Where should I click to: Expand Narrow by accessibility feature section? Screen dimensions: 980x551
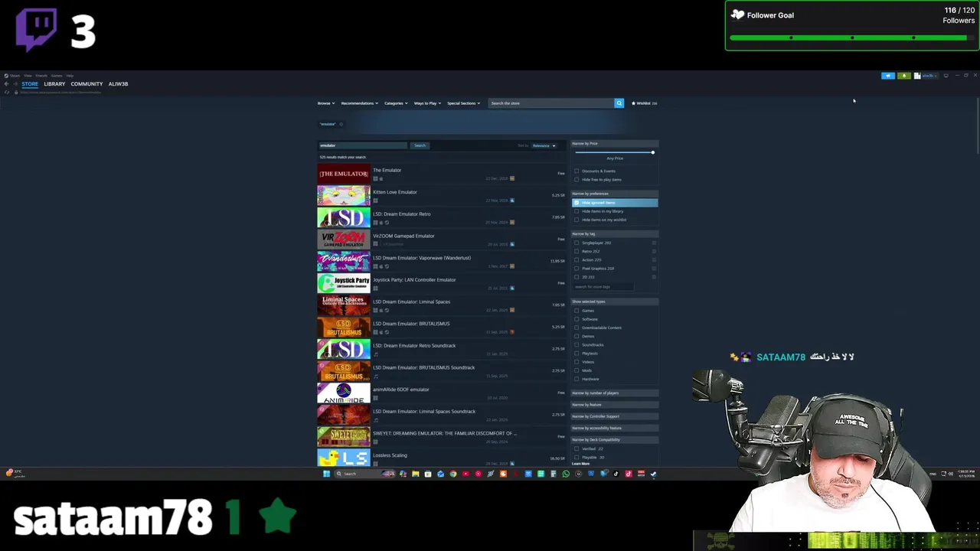click(615, 428)
